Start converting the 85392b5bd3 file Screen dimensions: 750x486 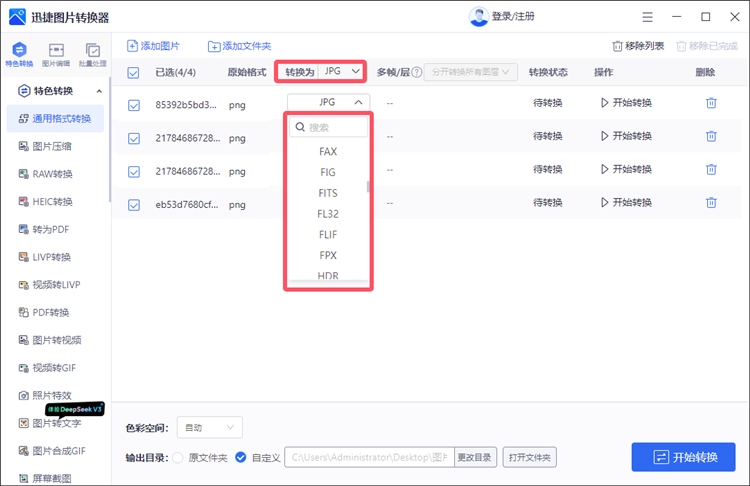coord(626,103)
